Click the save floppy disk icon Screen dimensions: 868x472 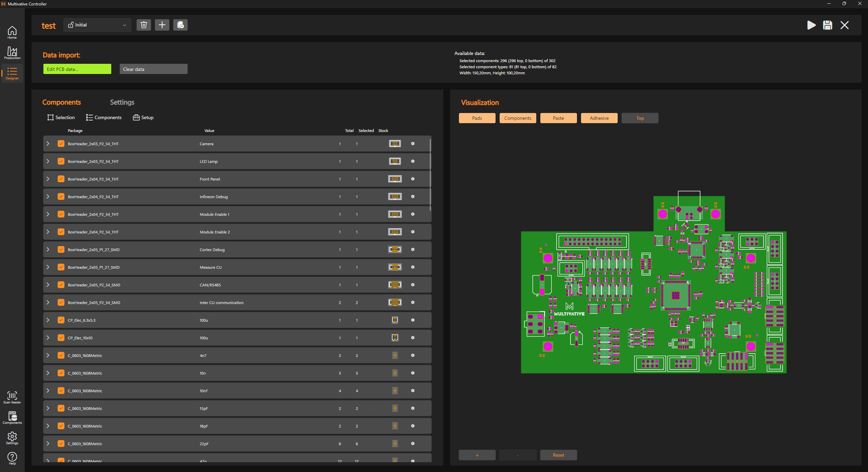pos(827,25)
